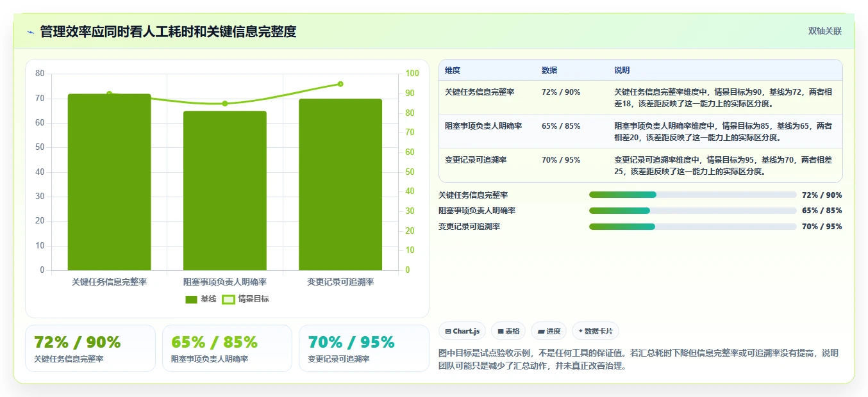868x397 pixels.
Task: Click description mentioning 两者相差20
Action: pyautogui.click(x=723, y=131)
